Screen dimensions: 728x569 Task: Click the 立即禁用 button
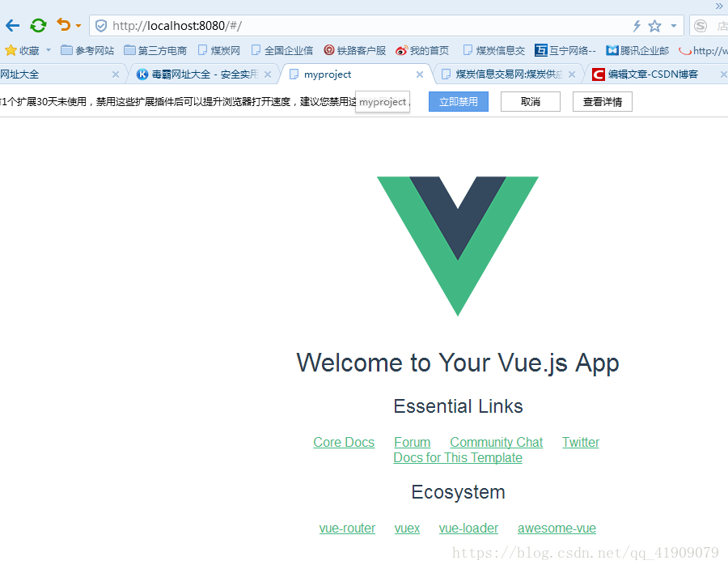[x=459, y=102]
